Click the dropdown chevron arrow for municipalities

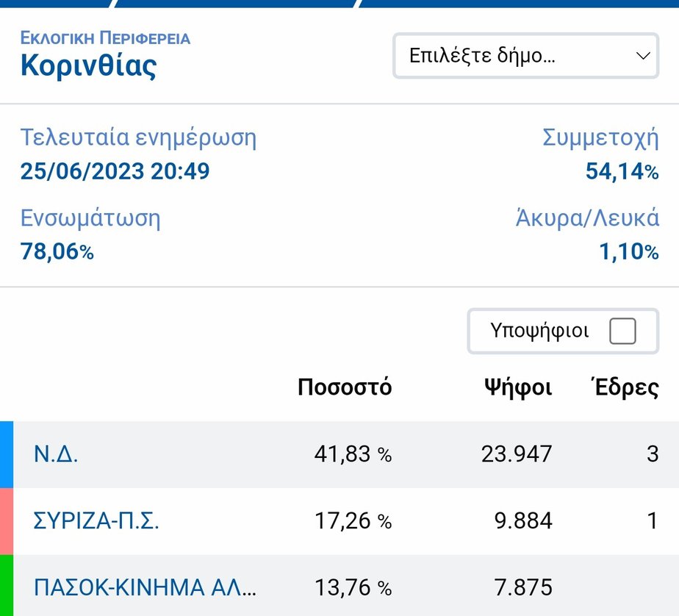(642, 56)
